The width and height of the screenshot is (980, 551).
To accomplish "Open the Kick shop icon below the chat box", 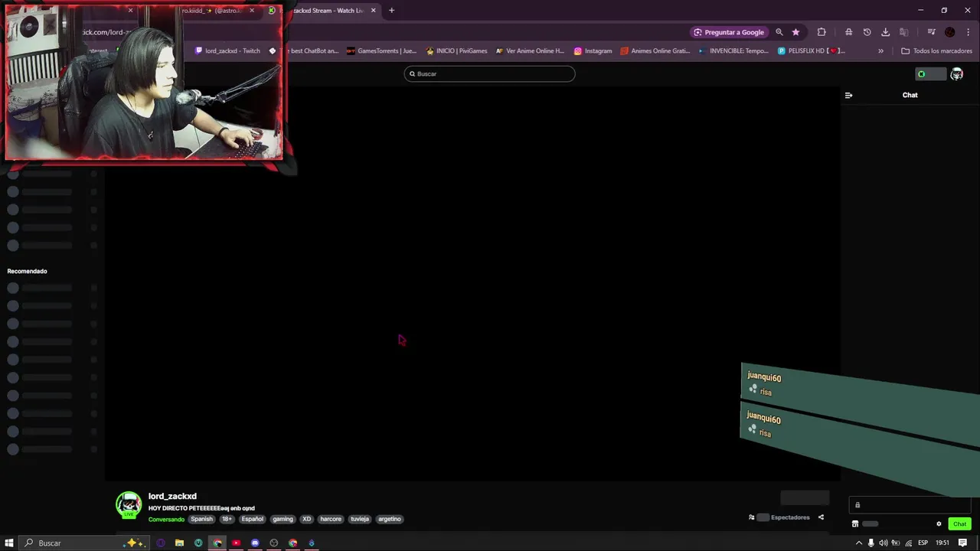I will 855,524.
